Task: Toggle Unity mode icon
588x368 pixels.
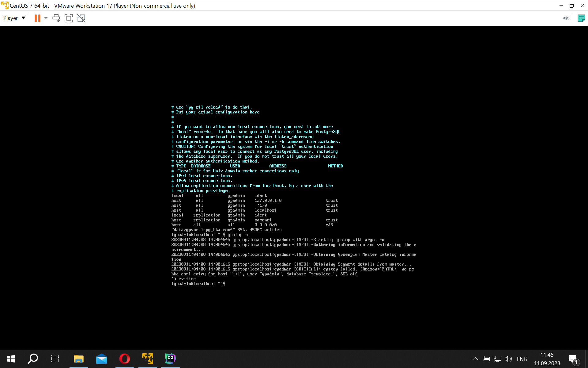Action: [x=81, y=18]
